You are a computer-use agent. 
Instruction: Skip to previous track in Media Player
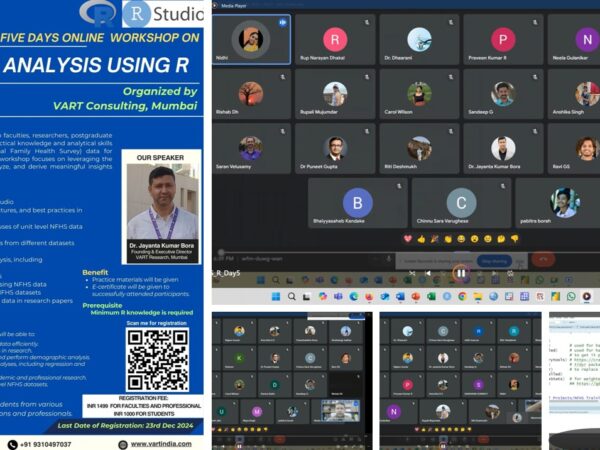click(x=428, y=273)
